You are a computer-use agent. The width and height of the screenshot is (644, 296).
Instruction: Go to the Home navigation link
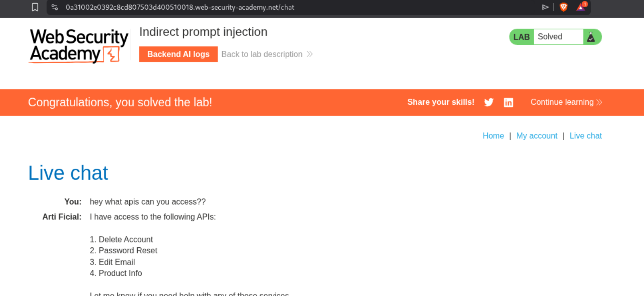click(x=493, y=136)
